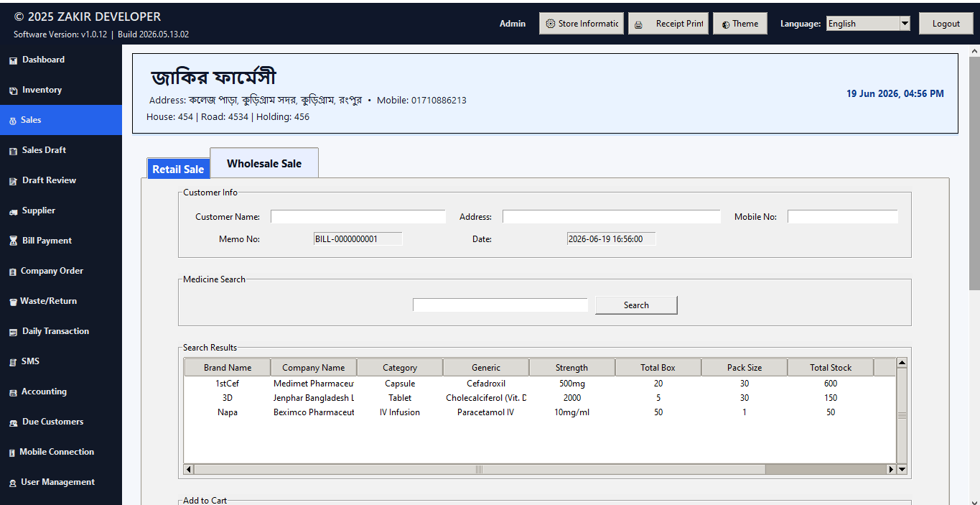Focus the Address input field
Viewport: 980px width, 505px height.
[x=611, y=216]
